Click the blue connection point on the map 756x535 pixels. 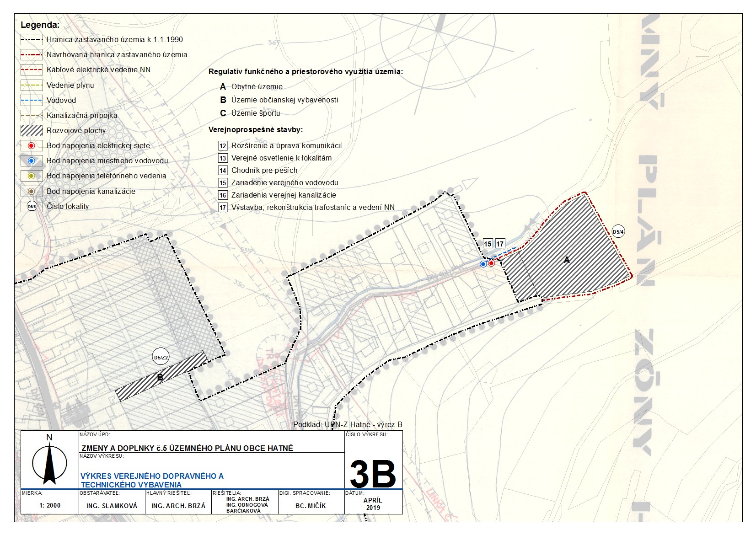(483, 264)
